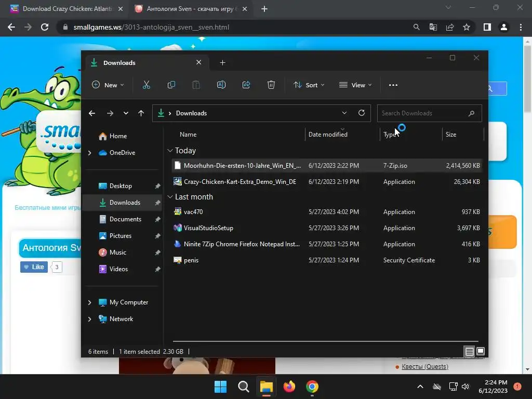Expand address bar history dropdown
This screenshot has width=532, height=399.
coord(344,113)
